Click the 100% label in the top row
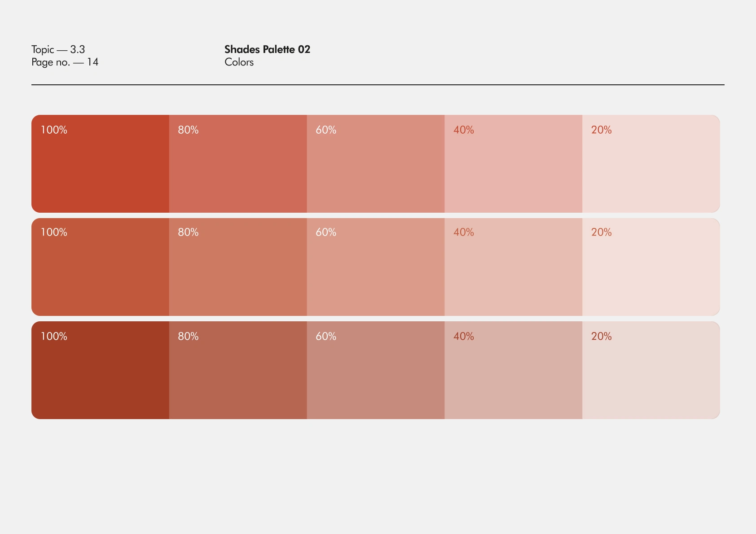Image resolution: width=756 pixels, height=534 pixels. pos(54,130)
